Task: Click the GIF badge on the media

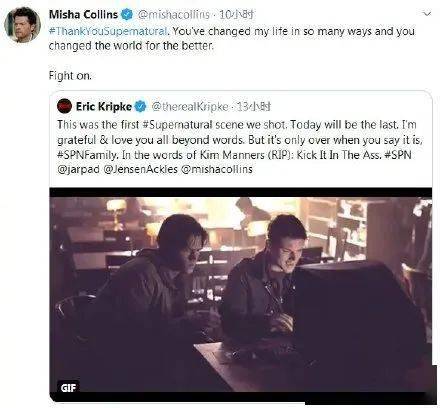Action: coord(68,387)
